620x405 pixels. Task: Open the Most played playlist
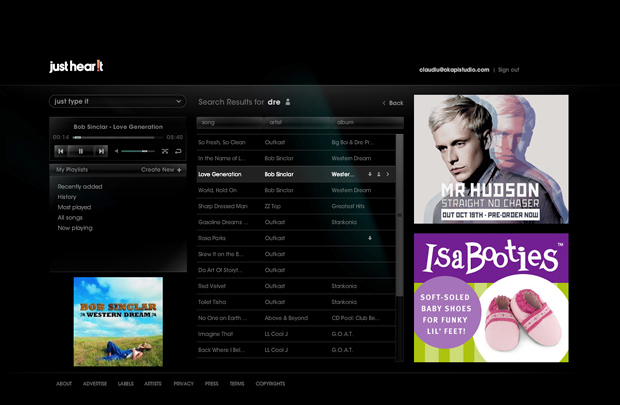(75, 207)
